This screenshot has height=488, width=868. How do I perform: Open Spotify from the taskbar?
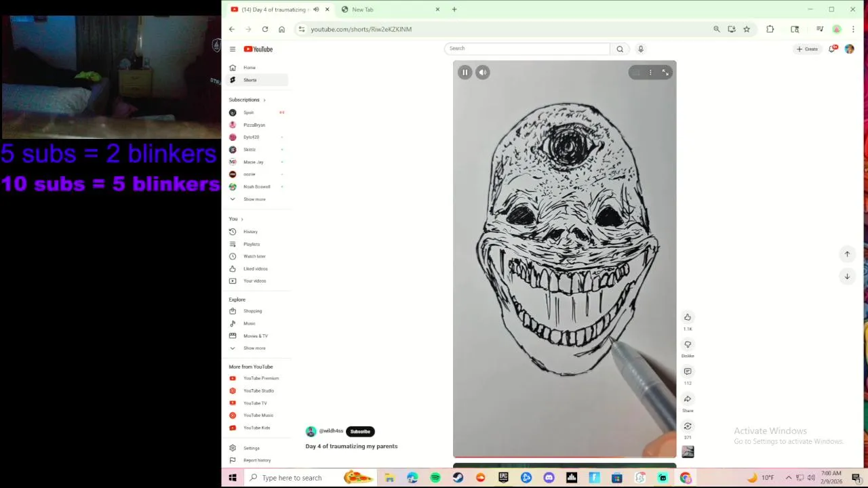[x=435, y=478]
